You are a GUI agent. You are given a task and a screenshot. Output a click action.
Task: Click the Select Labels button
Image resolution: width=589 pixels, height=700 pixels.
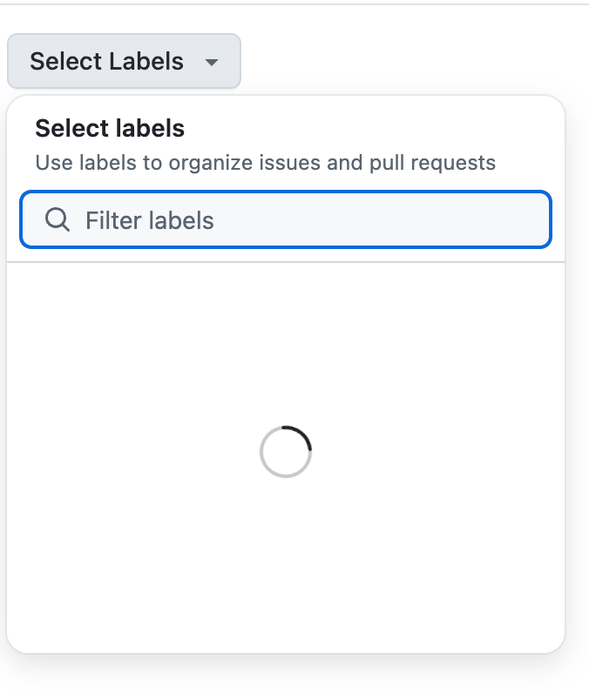tap(124, 62)
